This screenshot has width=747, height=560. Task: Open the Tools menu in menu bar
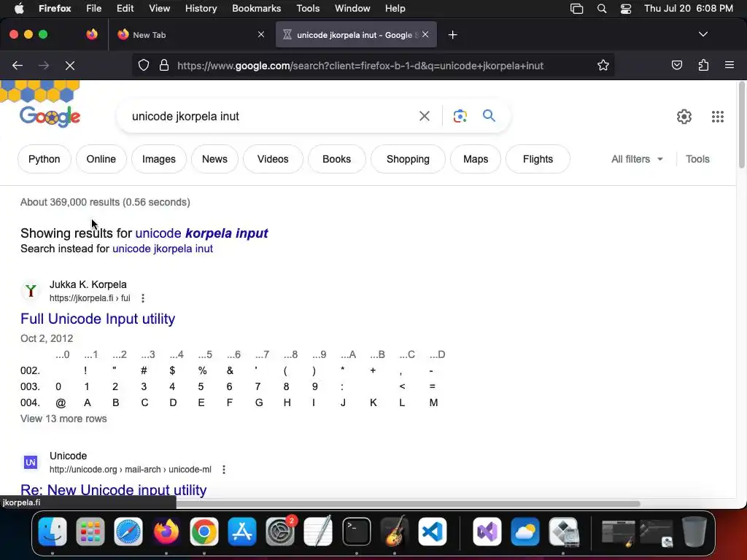click(308, 8)
